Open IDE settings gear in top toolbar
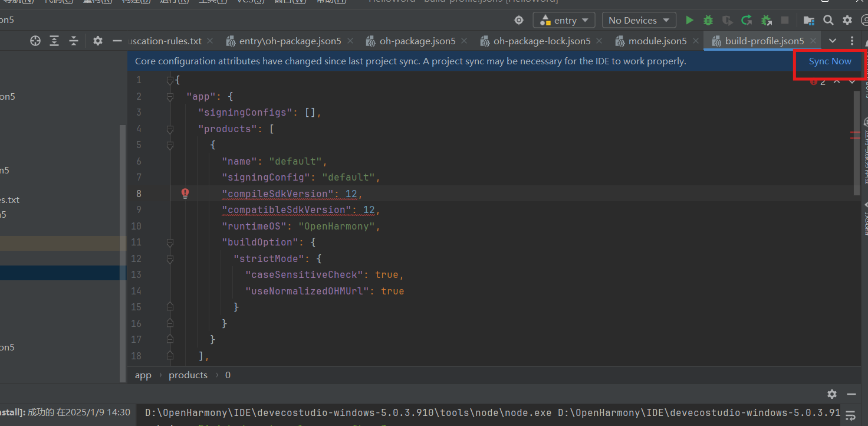 click(847, 20)
